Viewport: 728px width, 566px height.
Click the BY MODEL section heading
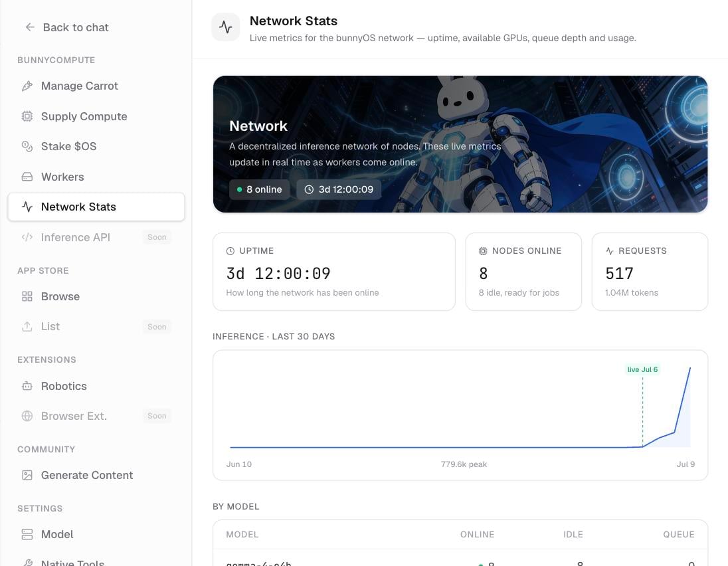coord(236,507)
